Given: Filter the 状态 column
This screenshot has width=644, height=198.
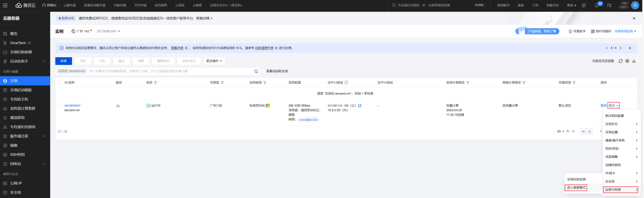Looking at the screenshot, I should tap(156, 82).
